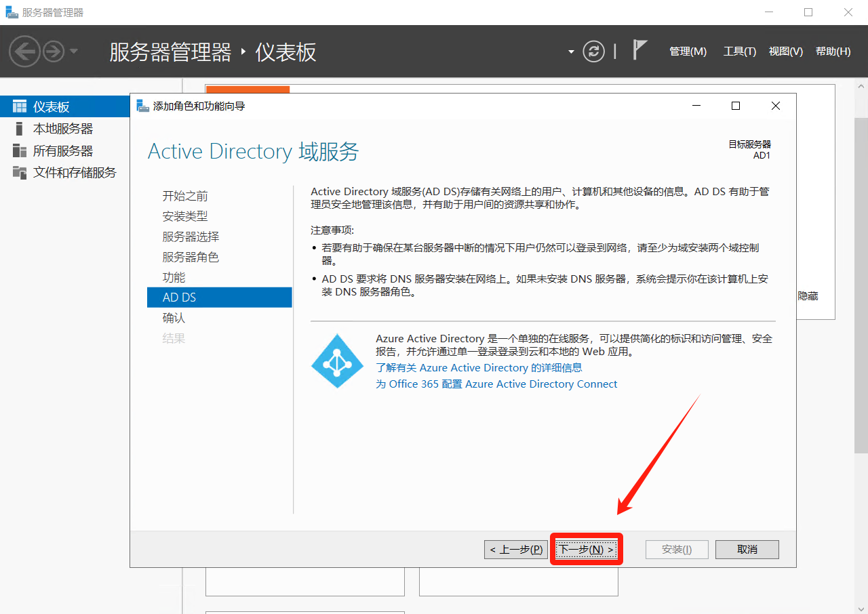Open the Azure Active Directory details link
The width and height of the screenshot is (868, 614).
pyautogui.click(x=479, y=367)
